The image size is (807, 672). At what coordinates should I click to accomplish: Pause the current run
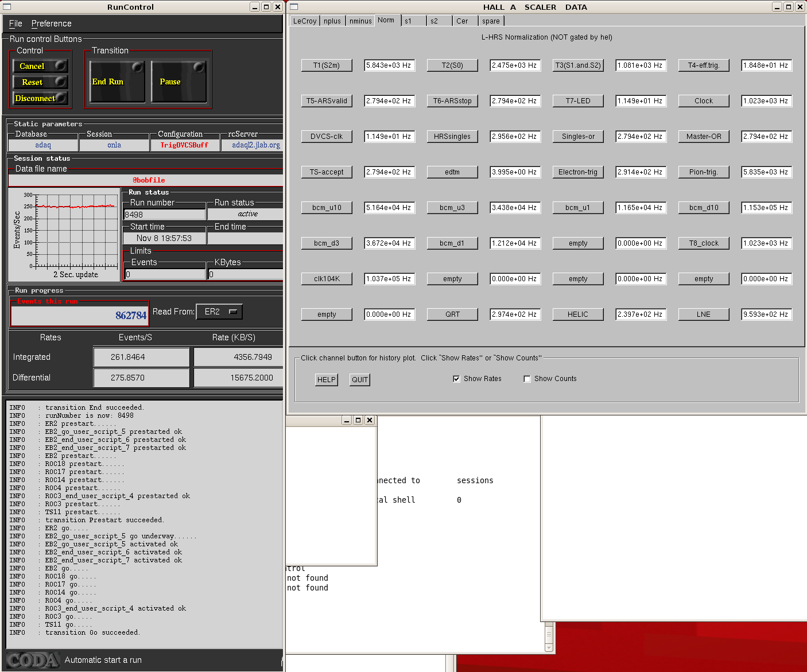179,81
